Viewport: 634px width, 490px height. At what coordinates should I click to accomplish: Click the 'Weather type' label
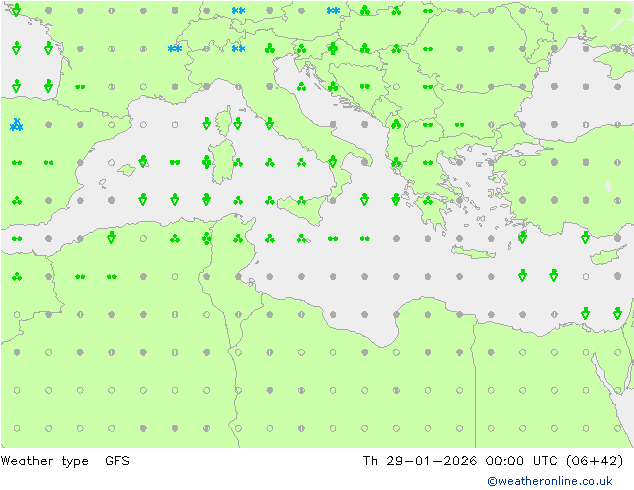(x=44, y=461)
